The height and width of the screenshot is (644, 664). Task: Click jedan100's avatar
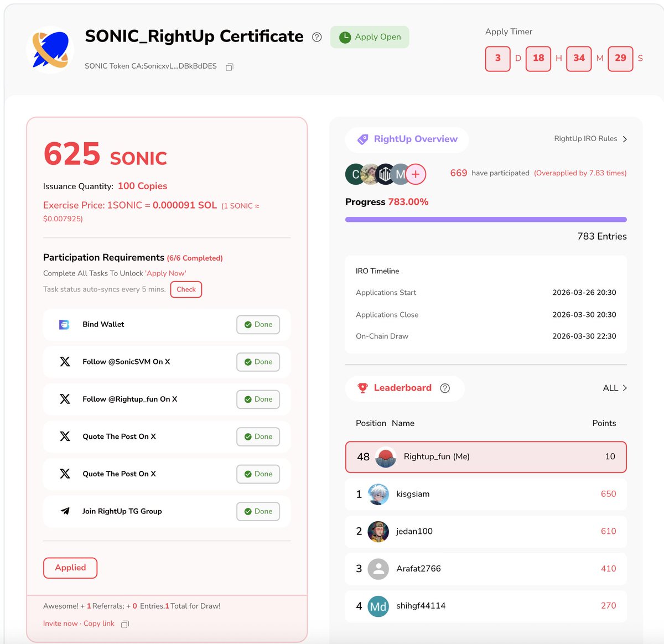tap(378, 531)
